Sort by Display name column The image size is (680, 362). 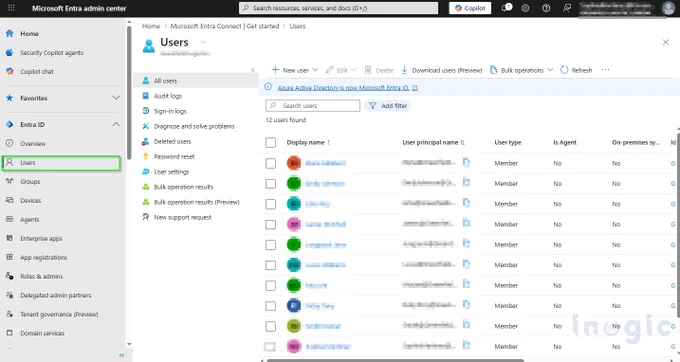pyautogui.click(x=308, y=142)
